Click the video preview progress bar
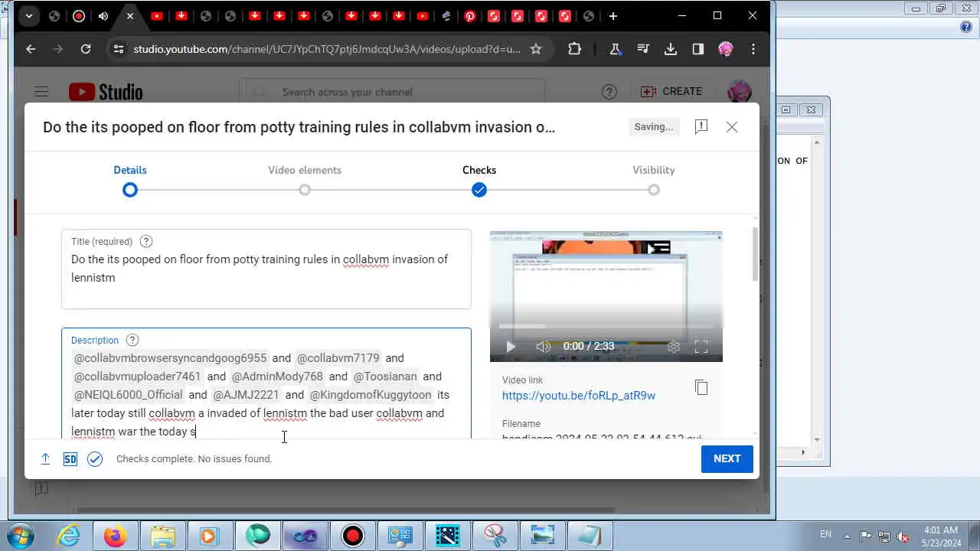The height and width of the screenshot is (551, 980). (606, 327)
